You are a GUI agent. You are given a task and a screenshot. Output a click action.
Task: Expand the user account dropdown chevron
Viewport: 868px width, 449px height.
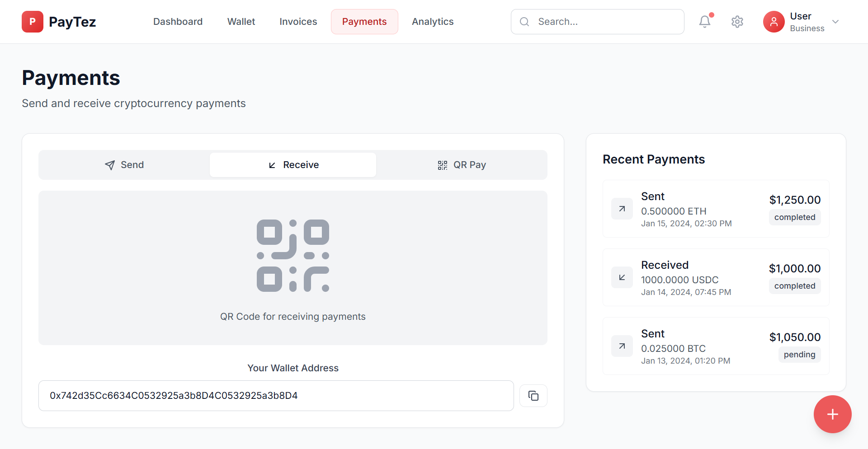835,22
